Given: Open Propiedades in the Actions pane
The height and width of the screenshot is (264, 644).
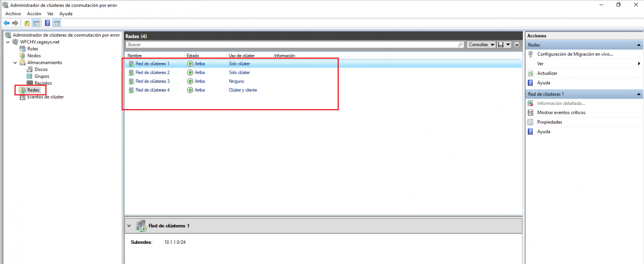Looking at the screenshot, I should pos(549,122).
